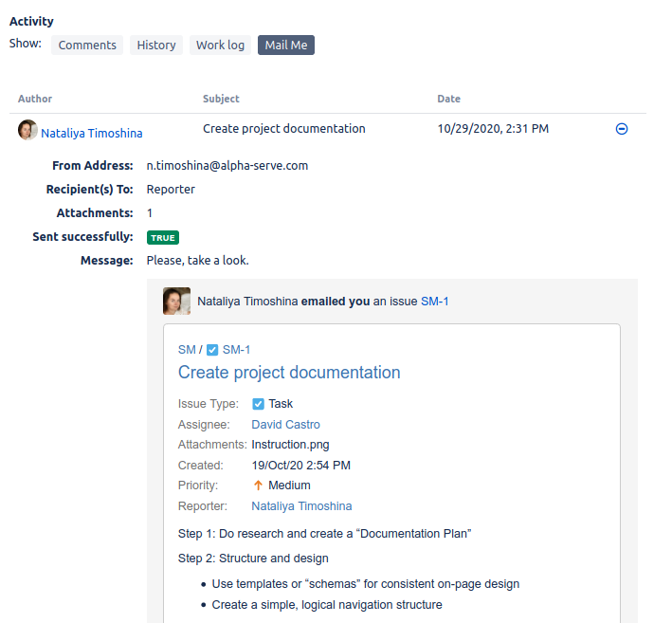Open the History tab
The width and height of the screenshot is (672, 623).
click(x=156, y=45)
